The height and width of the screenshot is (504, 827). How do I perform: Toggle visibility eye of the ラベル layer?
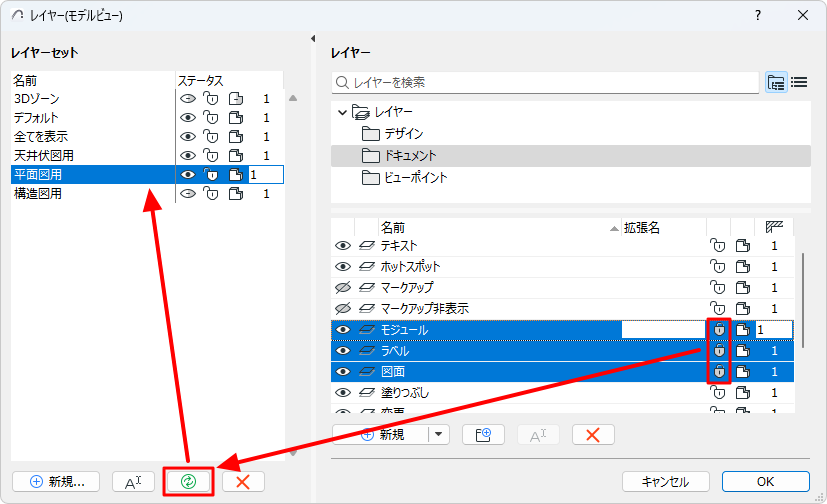click(x=343, y=351)
